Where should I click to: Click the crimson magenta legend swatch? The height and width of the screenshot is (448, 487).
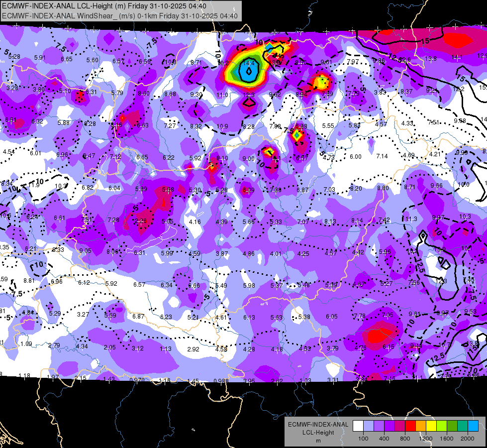(x=400, y=426)
